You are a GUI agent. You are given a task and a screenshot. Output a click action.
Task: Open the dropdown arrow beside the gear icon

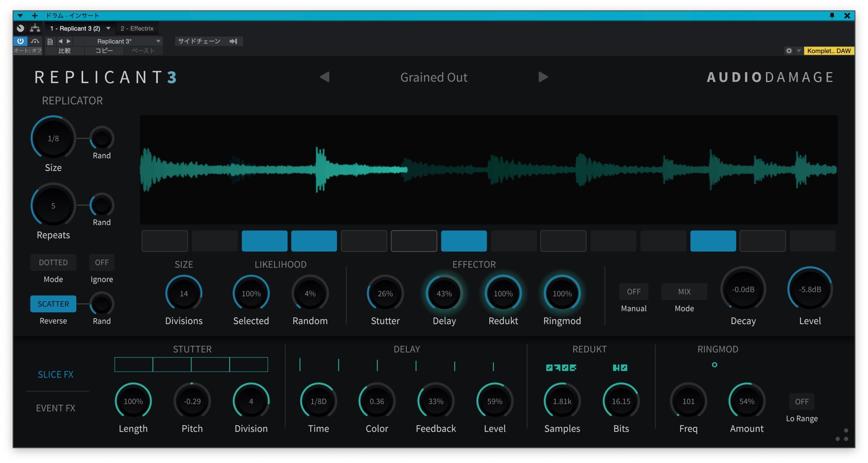pos(798,51)
